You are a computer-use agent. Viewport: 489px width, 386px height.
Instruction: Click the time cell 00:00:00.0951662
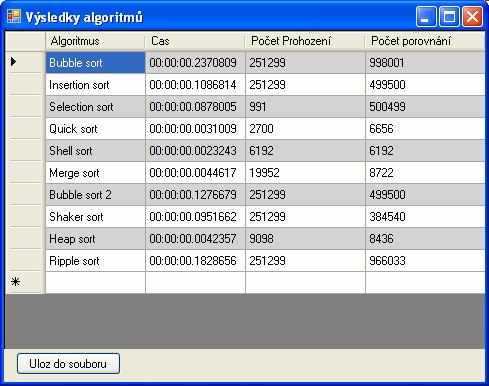(x=195, y=217)
